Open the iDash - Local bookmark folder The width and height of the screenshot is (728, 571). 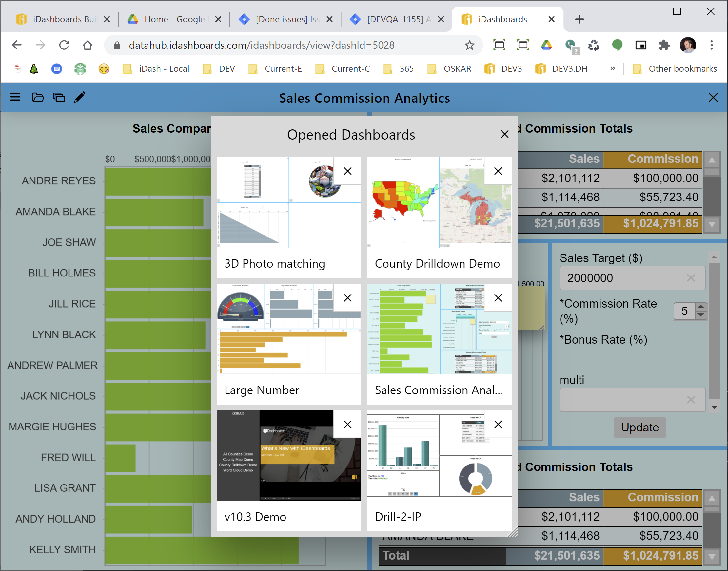click(x=156, y=69)
